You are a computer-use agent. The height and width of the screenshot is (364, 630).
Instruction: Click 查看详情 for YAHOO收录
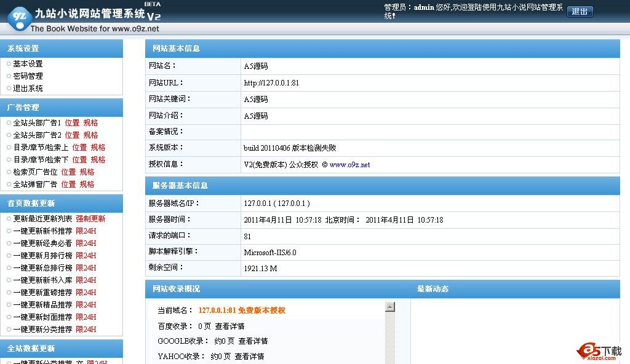coord(250,357)
